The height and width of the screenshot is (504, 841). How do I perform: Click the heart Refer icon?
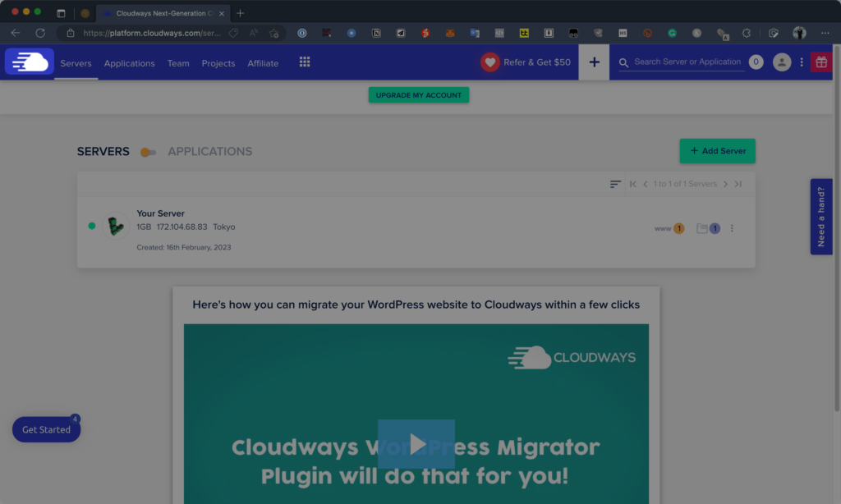click(489, 62)
